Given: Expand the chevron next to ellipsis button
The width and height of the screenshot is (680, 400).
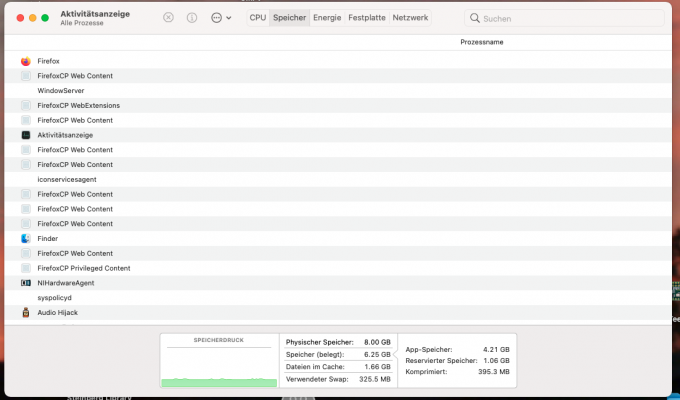Looking at the screenshot, I should (x=229, y=18).
